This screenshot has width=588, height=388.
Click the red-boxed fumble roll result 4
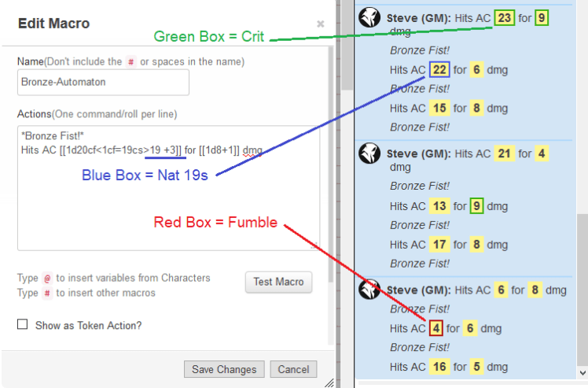435,328
